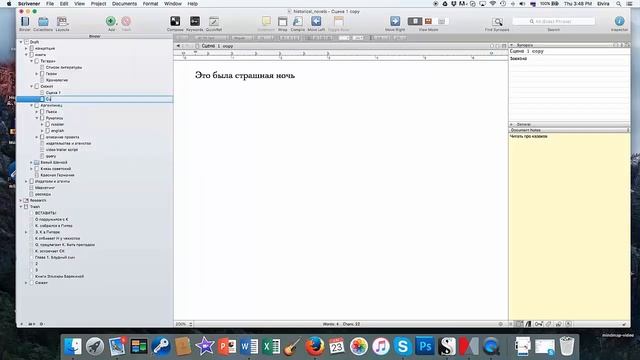640x360 pixels.
Task: Collapse the Synopsis section in Inspector
Action: tap(512, 45)
